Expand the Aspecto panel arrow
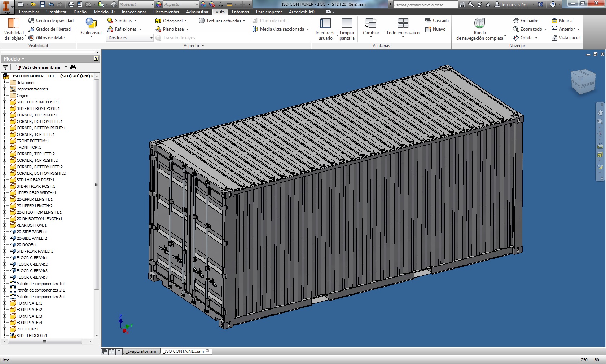 tap(203, 46)
